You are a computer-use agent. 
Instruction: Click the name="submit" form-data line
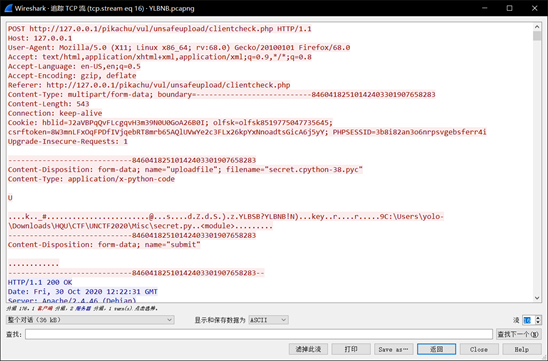104,245
